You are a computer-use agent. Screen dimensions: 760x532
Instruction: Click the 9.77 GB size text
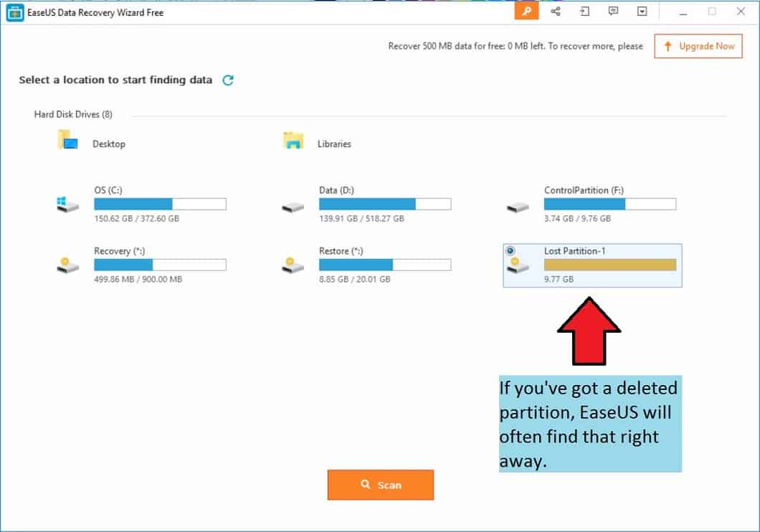coord(559,279)
